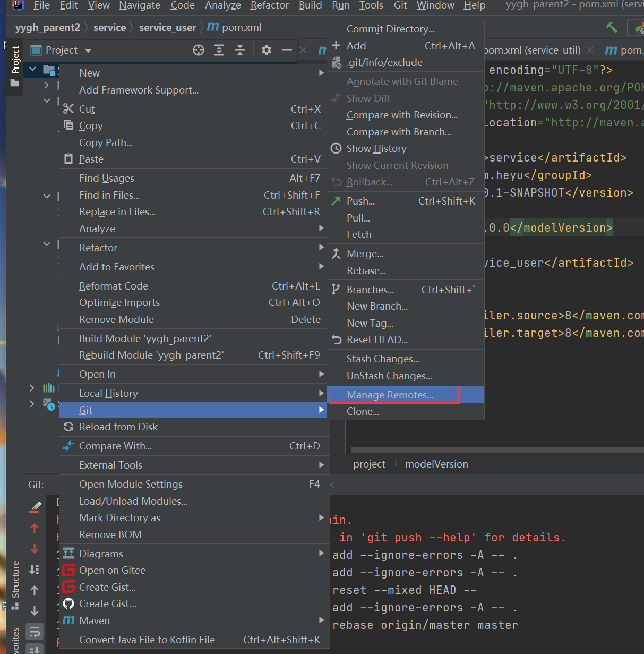Screen dimensions: 644x654
Task: Open the Project vertical tool window tab
Action: pos(15,66)
